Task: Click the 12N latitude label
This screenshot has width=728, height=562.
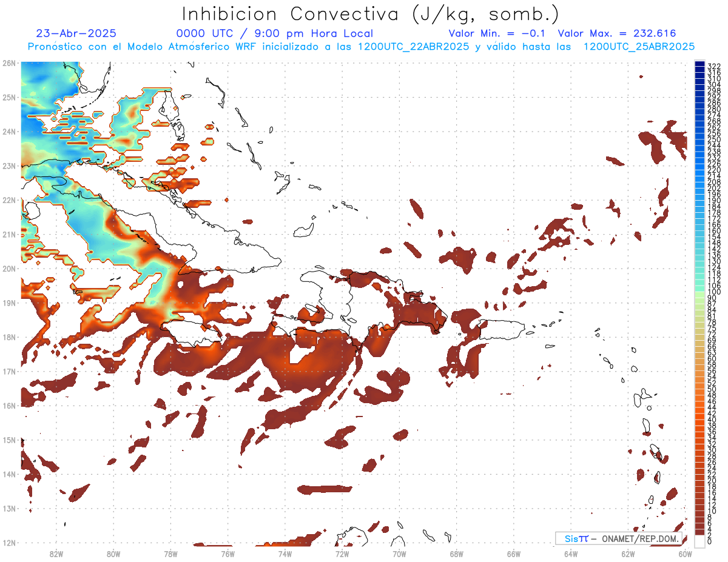Action: coord(9,543)
